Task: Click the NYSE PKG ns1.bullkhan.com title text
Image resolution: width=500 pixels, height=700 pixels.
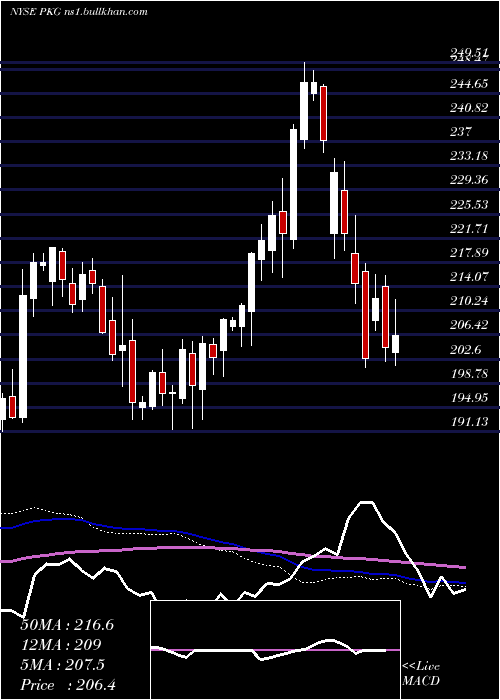Action: tap(79, 12)
